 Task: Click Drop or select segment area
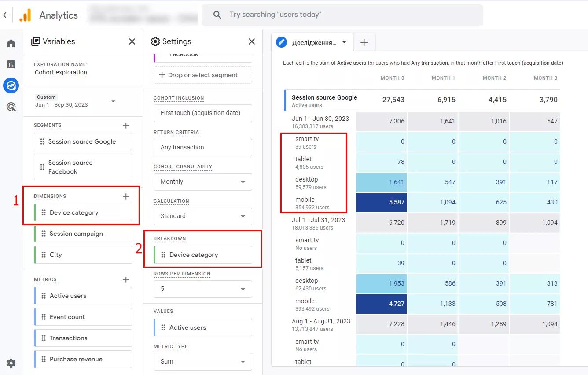coord(203,75)
